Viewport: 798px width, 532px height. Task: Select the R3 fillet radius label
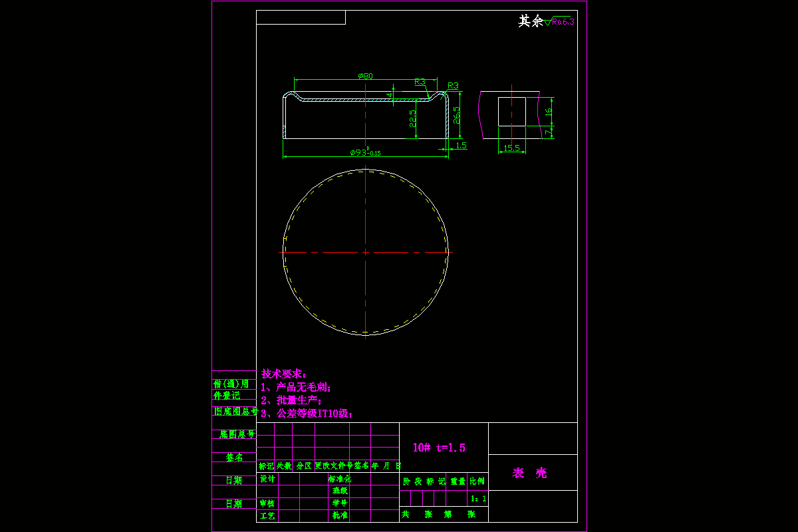pyautogui.click(x=420, y=81)
